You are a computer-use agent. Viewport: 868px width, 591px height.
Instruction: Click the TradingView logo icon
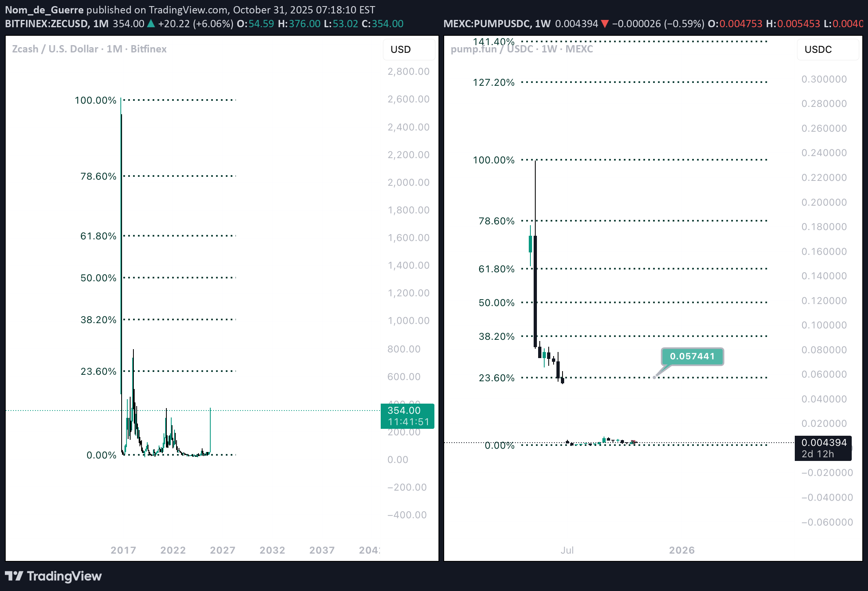pyautogui.click(x=14, y=576)
